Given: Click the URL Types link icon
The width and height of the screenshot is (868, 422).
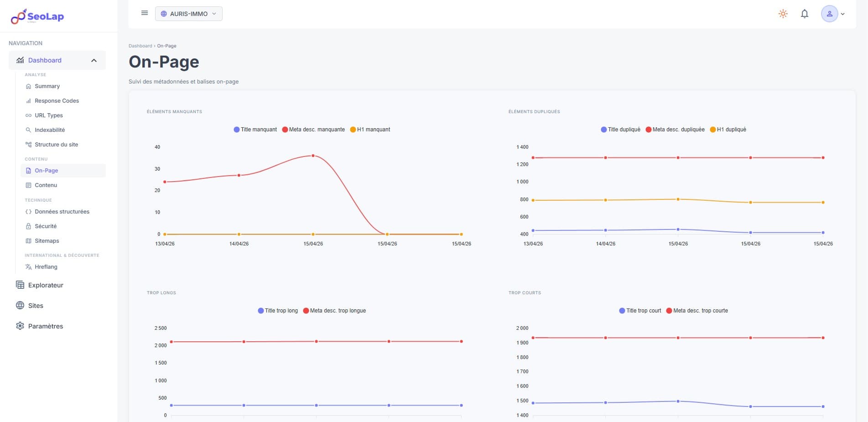Looking at the screenshot, I should 28,115.
